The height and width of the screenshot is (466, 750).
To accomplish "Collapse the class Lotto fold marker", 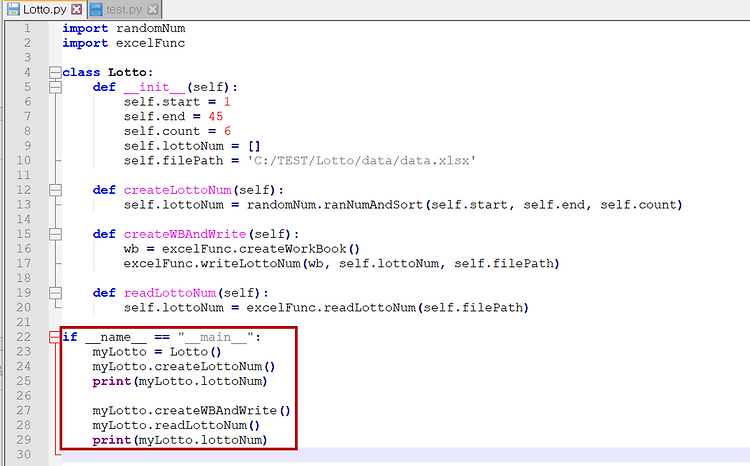I will click(55, 72).
